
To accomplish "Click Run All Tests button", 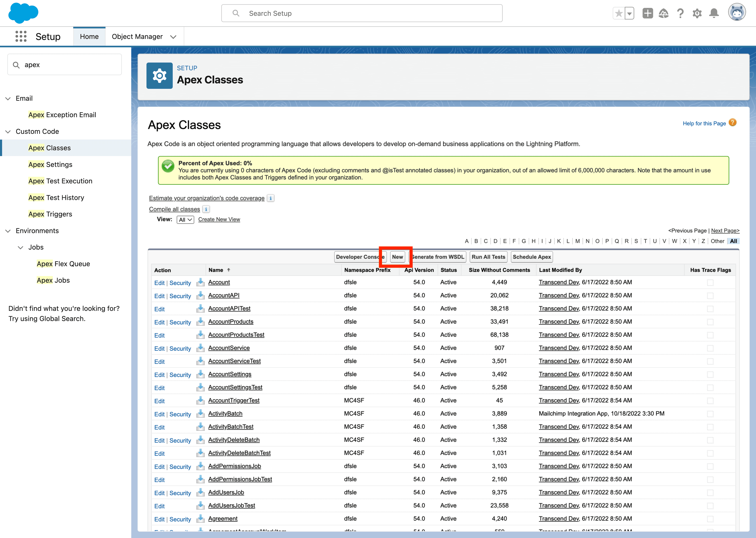I will [x=489, y=257].
